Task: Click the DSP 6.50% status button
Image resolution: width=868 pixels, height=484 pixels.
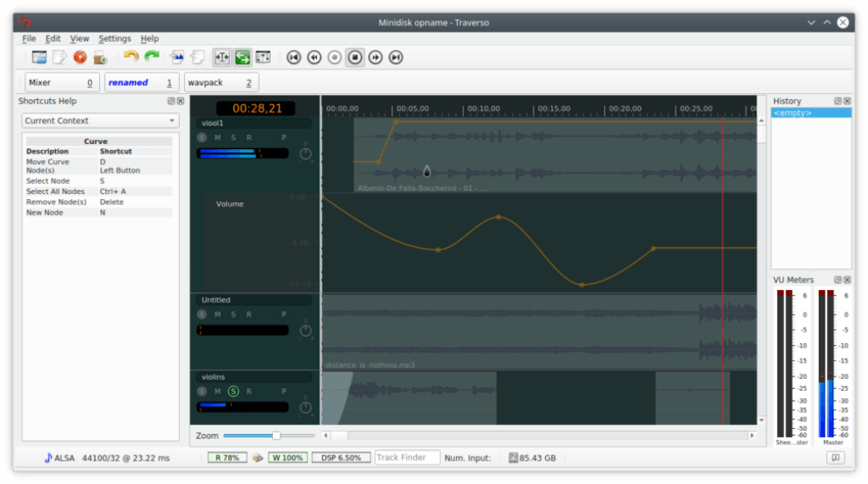Action: pos(340,457)
